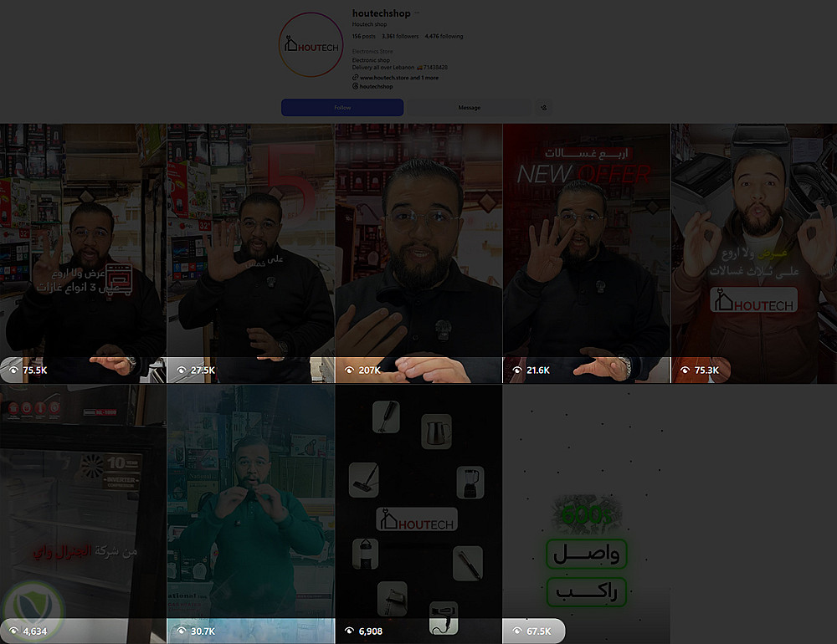This screenshot has height=644, width=837.
Task: Click the eye icon beside 75.5K
Action: coord(14,370)
